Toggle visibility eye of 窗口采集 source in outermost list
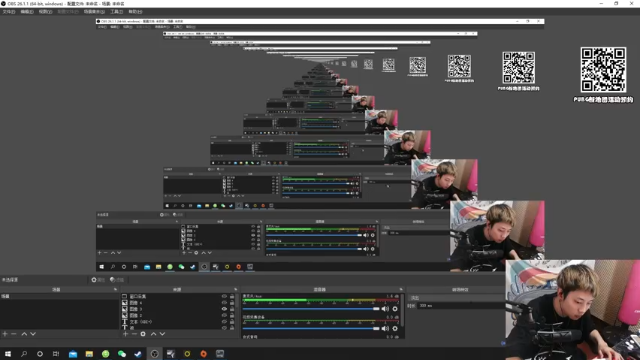The height and width of the screenshot is (360, 640). (224, 296)
